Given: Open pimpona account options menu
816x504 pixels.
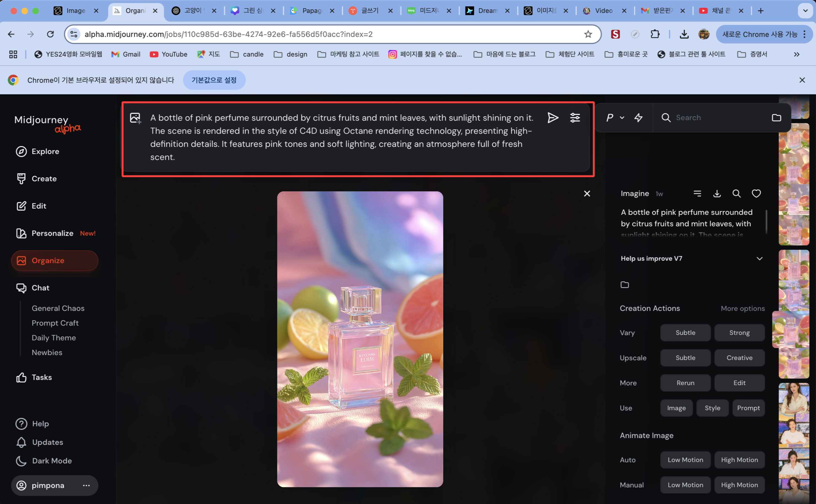Looking at the screenshot, I should [86, 485].
